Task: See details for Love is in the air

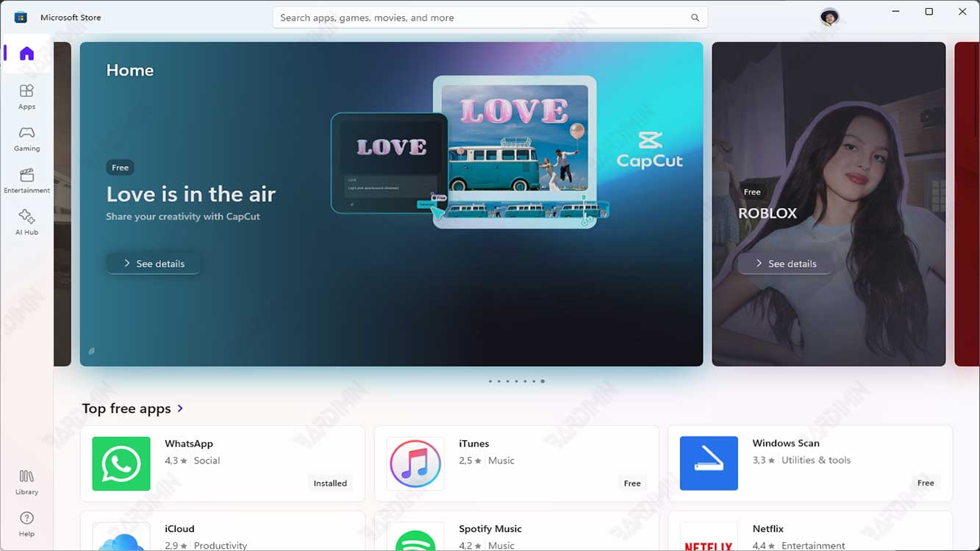Action: point(153,263)
